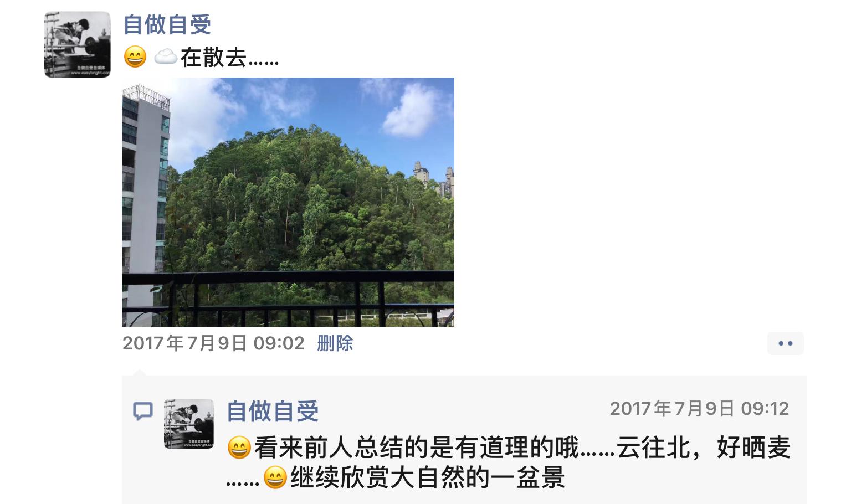Click the cloud emoji in the post caption
851x504 pixels.
(165, 56)
